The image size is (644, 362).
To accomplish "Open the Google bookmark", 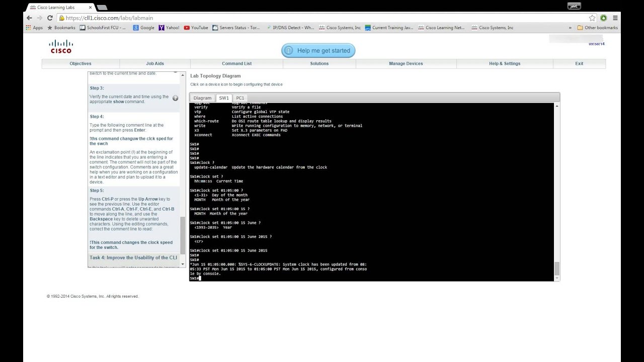I will [144, 28].
